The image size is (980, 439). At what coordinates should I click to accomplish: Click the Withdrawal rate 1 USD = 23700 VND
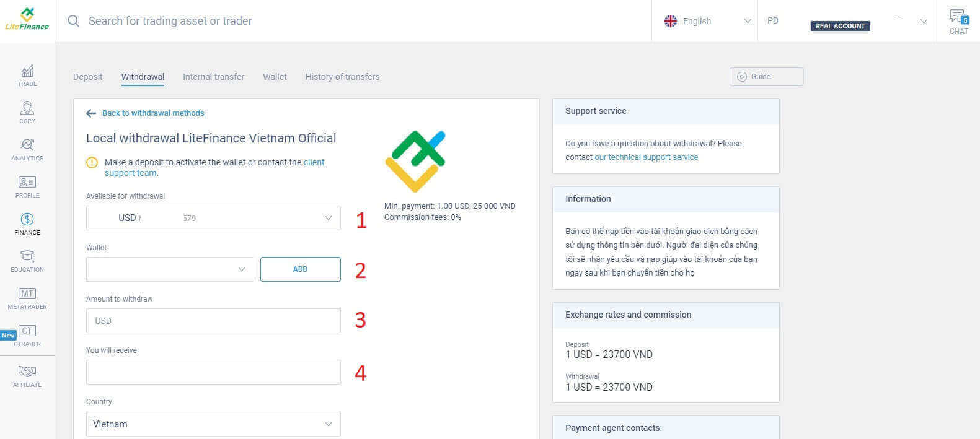point(609,388)
